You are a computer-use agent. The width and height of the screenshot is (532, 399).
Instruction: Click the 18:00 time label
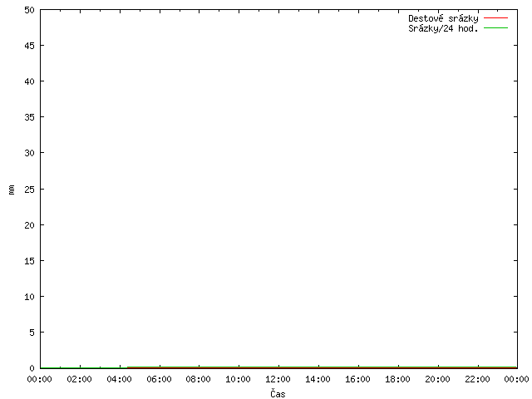coord(397,379)
